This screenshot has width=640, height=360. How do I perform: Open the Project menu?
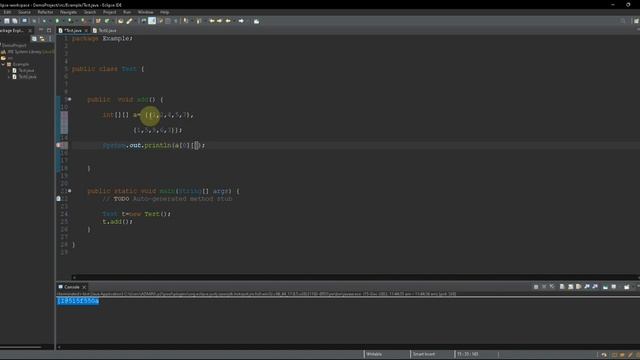pyautogui.click(x=109, y=12)
